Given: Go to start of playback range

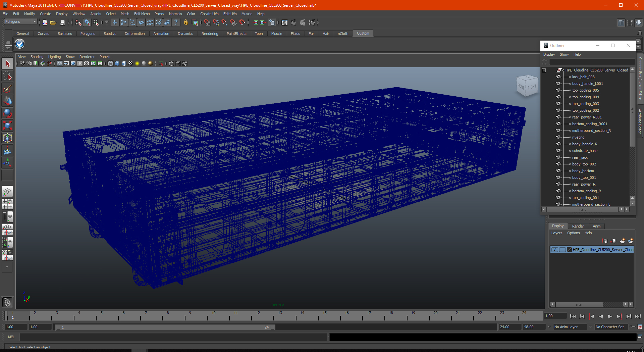Looking at the screenshot, I should [x=573, y=316].
